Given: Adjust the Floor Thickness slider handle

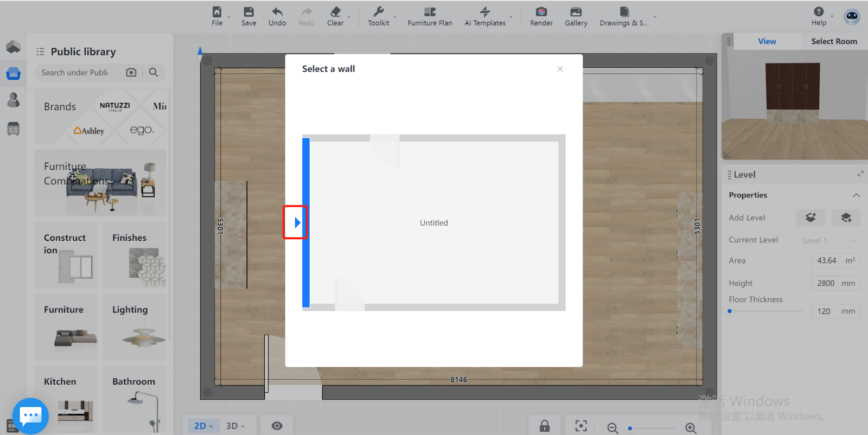Looking at the screenshot, I should click(730, 311).
